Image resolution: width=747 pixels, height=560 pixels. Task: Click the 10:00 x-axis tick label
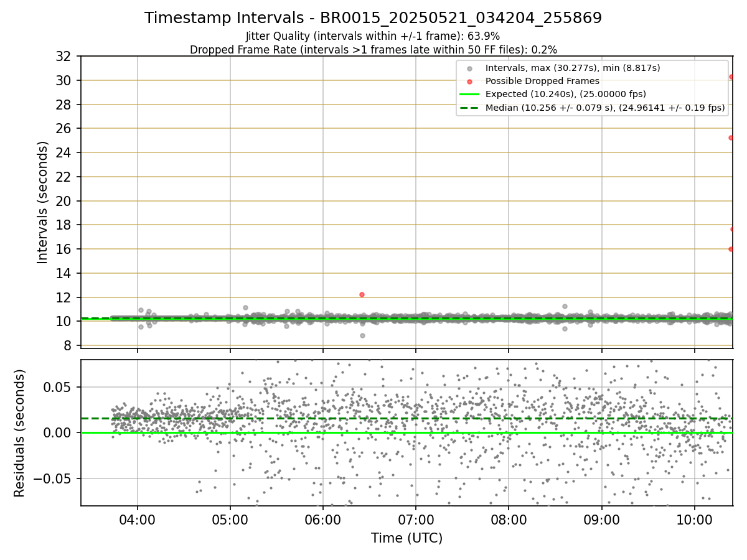(x=695, y=520)
